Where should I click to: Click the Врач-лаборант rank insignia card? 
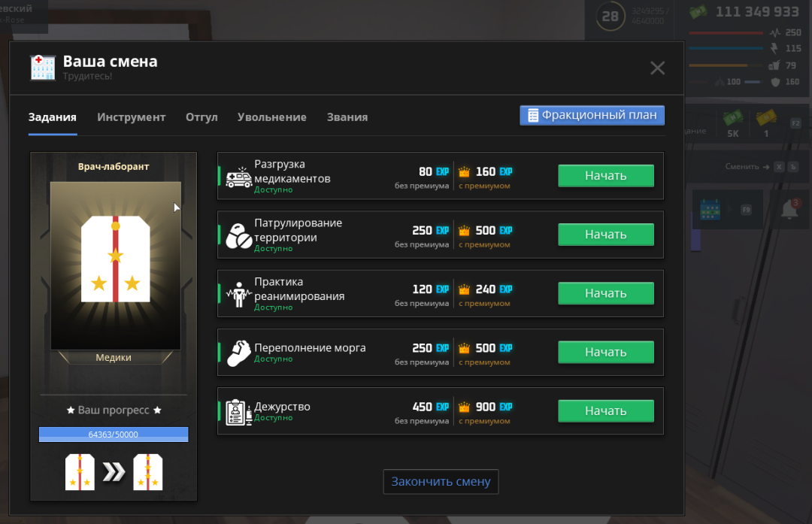(115, 265)
